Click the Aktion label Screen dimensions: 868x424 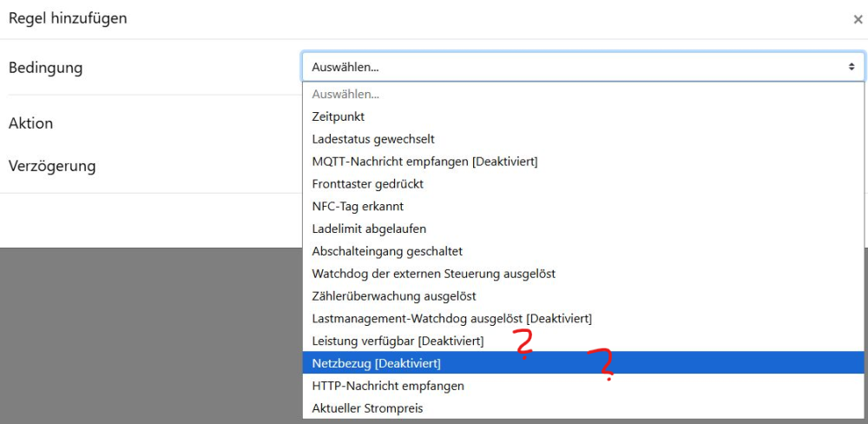30,123
